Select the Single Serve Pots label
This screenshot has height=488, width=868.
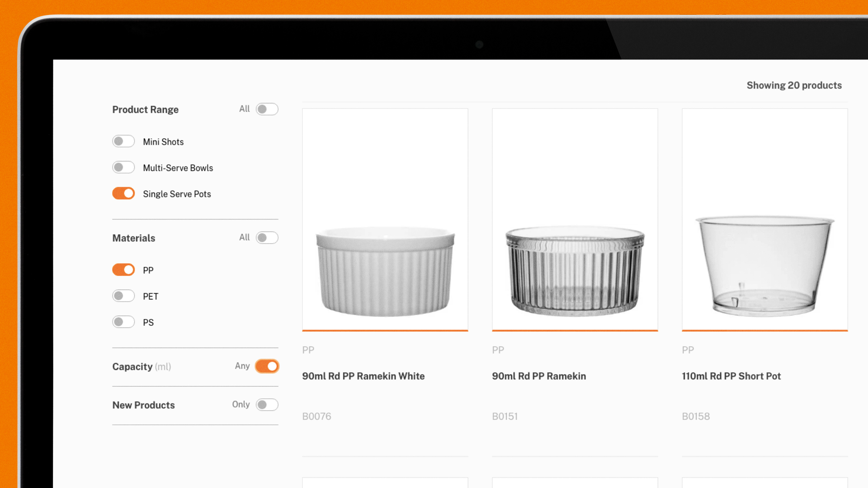177,194
